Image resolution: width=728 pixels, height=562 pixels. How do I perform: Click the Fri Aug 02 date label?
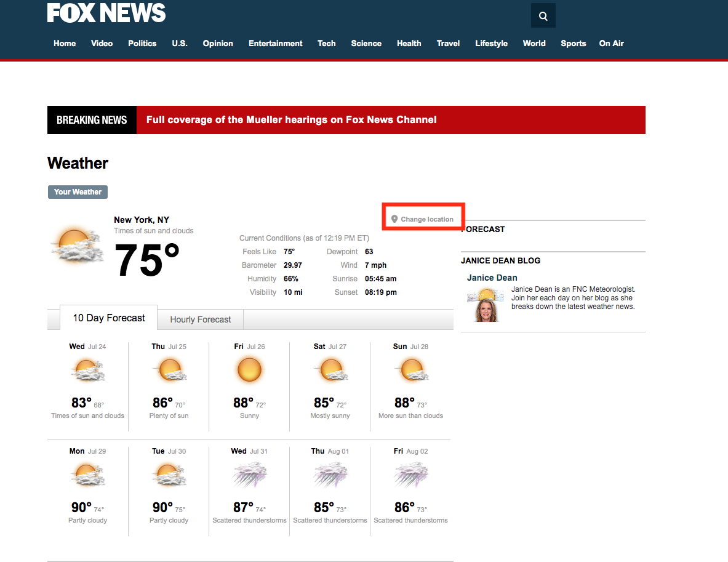point(411,451)
